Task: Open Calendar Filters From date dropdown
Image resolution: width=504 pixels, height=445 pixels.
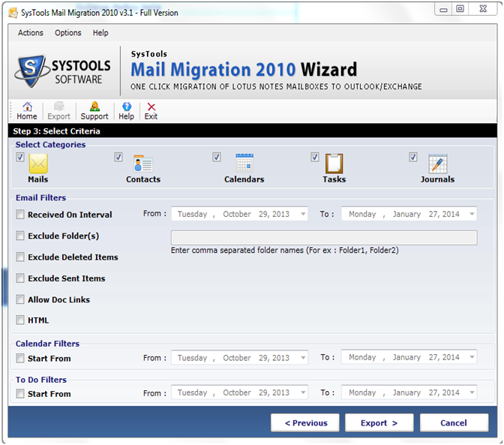Action: point(303,357)
